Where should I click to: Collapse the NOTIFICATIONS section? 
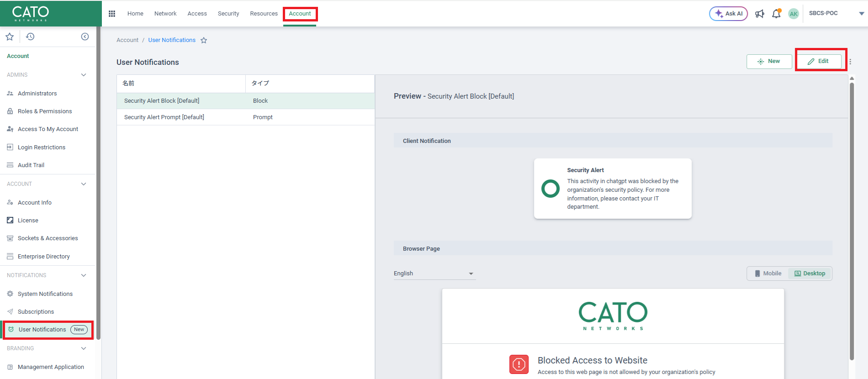[84, 275]
